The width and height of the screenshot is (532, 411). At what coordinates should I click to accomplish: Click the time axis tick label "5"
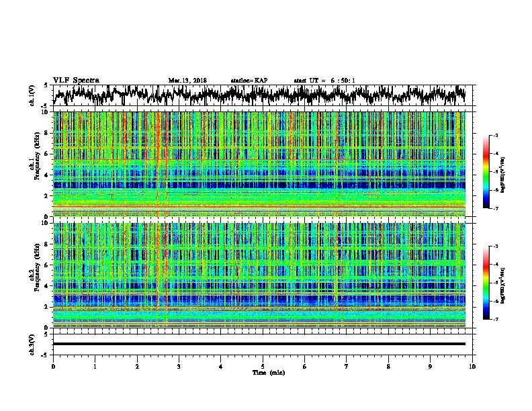pyautogui.click(x=263, y=367)
